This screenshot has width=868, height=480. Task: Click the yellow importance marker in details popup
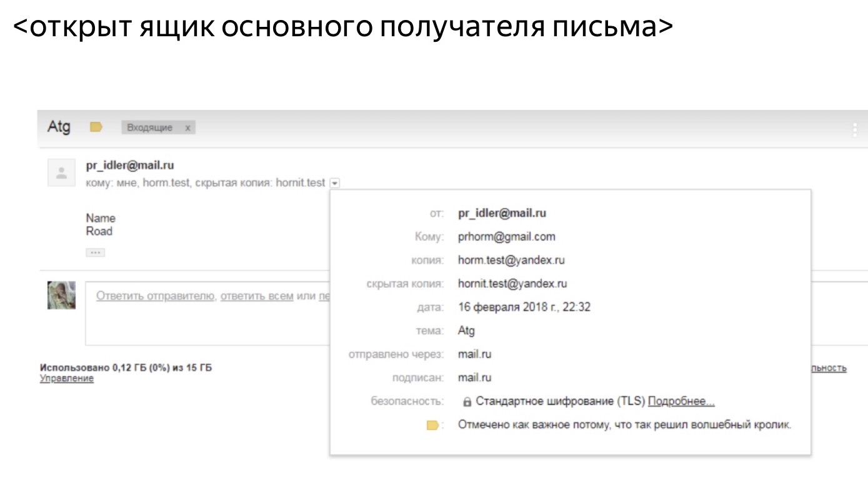point(433,425)
